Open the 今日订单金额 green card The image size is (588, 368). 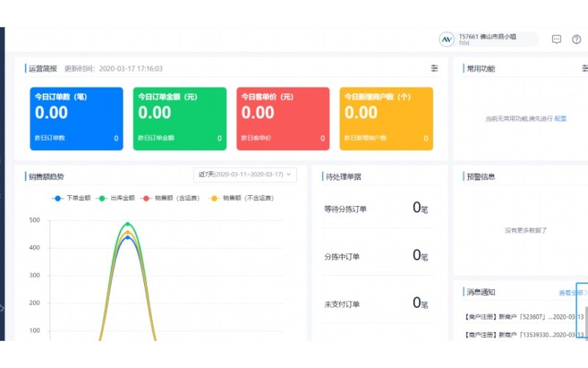click(179, 118)
